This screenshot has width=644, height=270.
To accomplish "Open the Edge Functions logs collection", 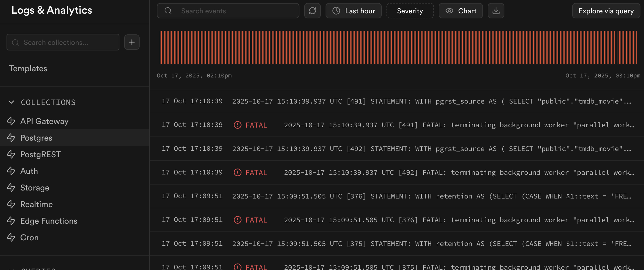I will (75, 221).
